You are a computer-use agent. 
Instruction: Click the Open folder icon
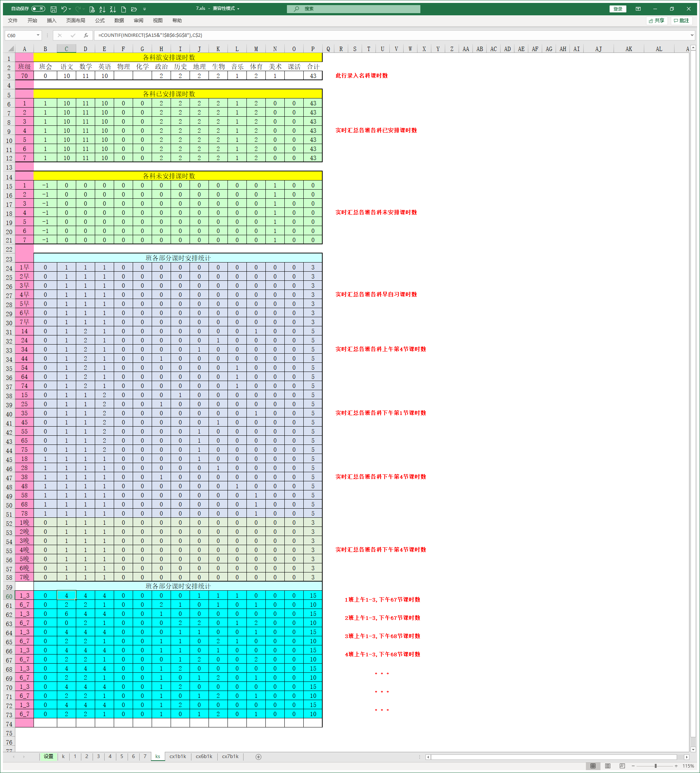point(134,9)
